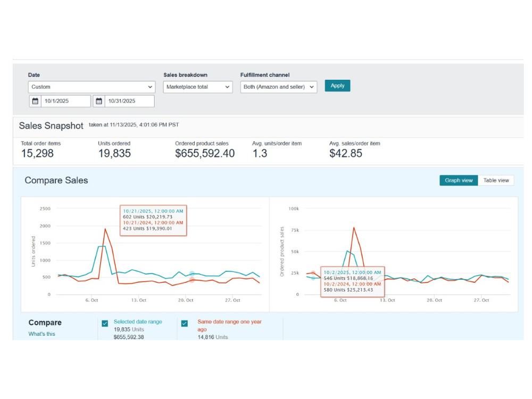
Task: Click the Same date range one year ago label
Action: pyautogui.click(x=229, y=326)
